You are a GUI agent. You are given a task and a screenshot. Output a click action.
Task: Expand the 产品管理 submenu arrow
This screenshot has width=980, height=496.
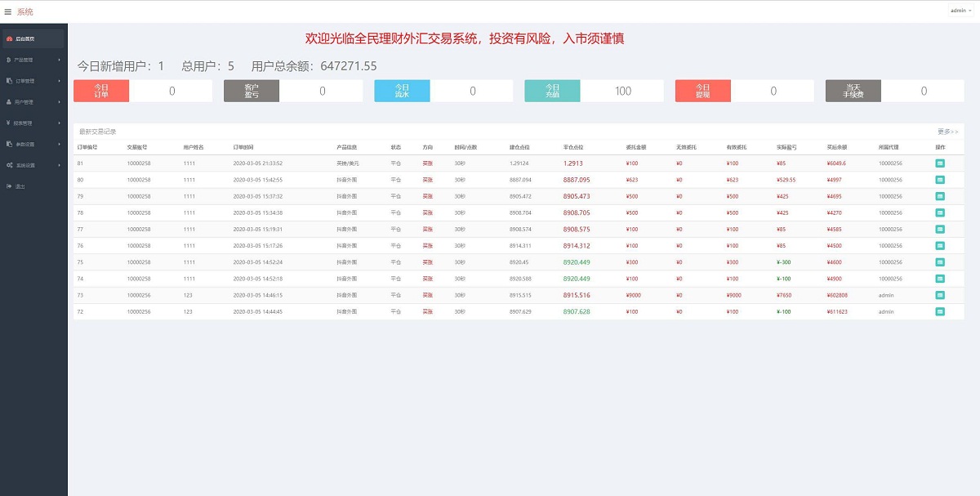point(60,60)
